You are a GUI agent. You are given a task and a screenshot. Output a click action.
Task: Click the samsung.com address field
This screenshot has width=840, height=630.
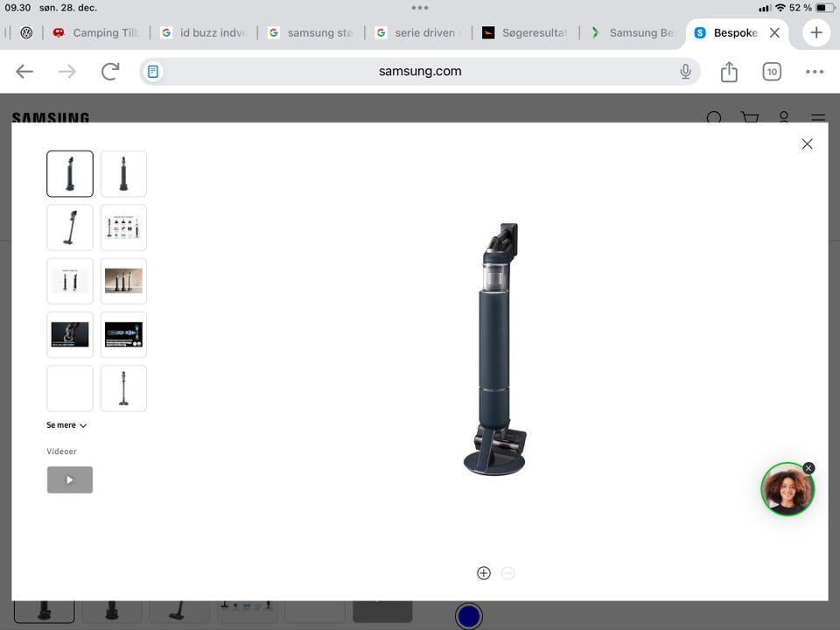[419, 71]
